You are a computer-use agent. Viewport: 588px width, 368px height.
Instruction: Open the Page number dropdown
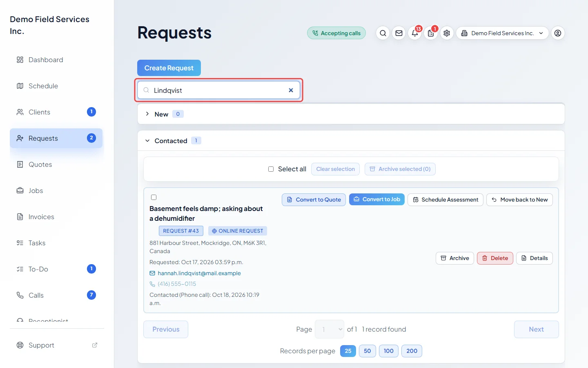[x=330, y=329]
